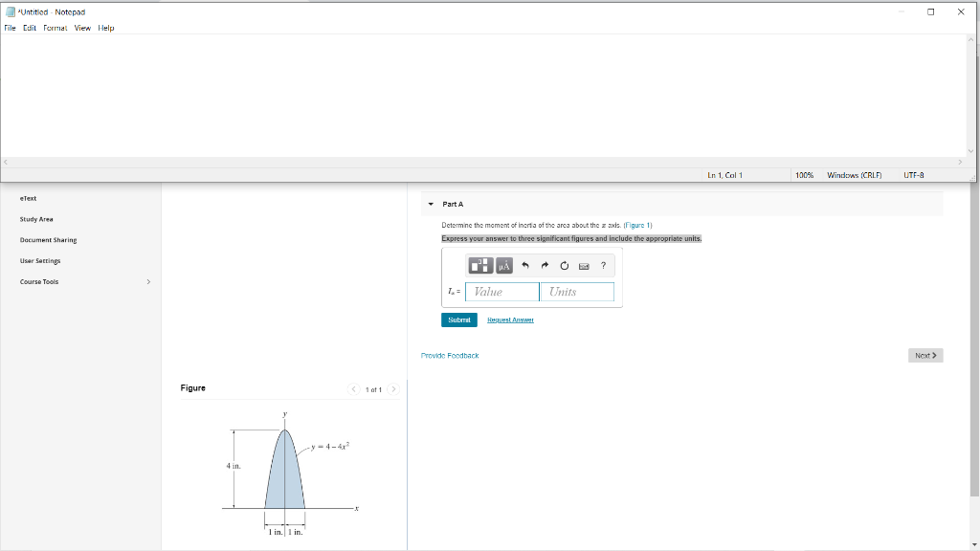Screen dimensions: 980x551
Task: Submit the answer for Part A
Action: click(x=459, y=320)
